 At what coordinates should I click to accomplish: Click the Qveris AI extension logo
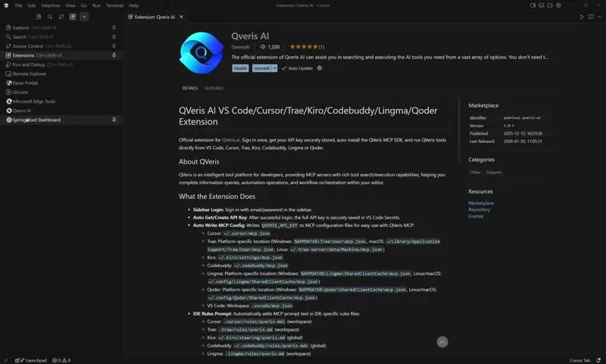(201, 53)
